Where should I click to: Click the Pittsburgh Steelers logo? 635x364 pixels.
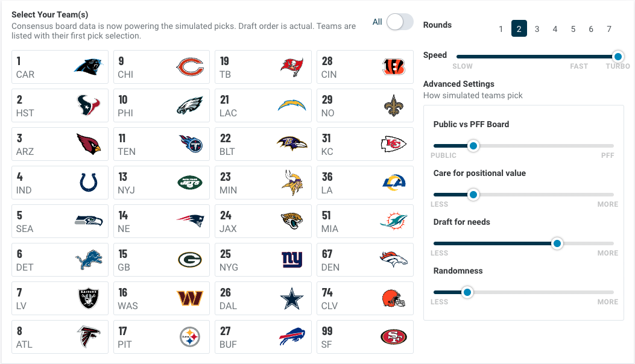point(191,337)
